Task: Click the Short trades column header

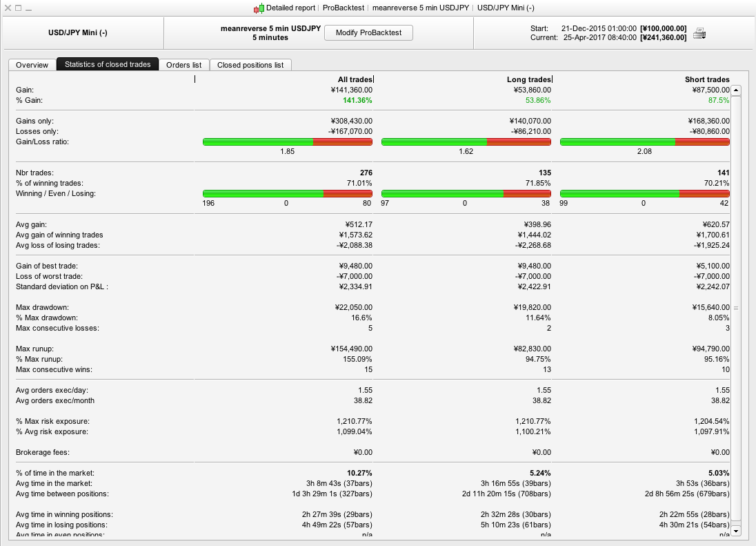Action: [x=707, y=79]
